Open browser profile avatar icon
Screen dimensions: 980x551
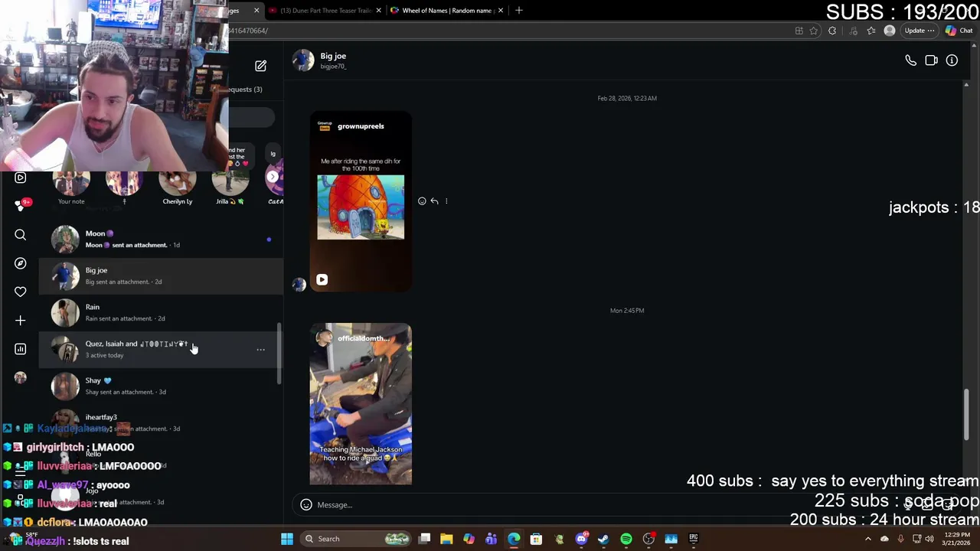coord(889,31)
